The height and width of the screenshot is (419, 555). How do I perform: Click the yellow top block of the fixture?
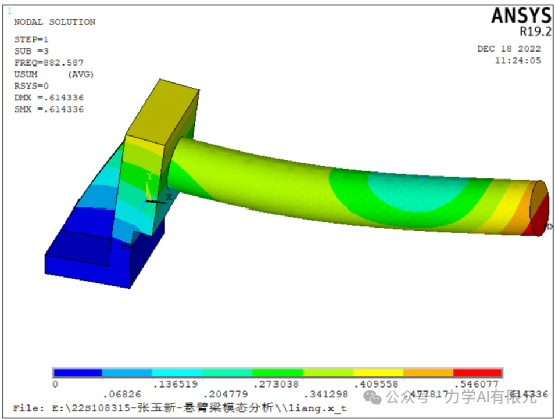click(x=162, y=112)
